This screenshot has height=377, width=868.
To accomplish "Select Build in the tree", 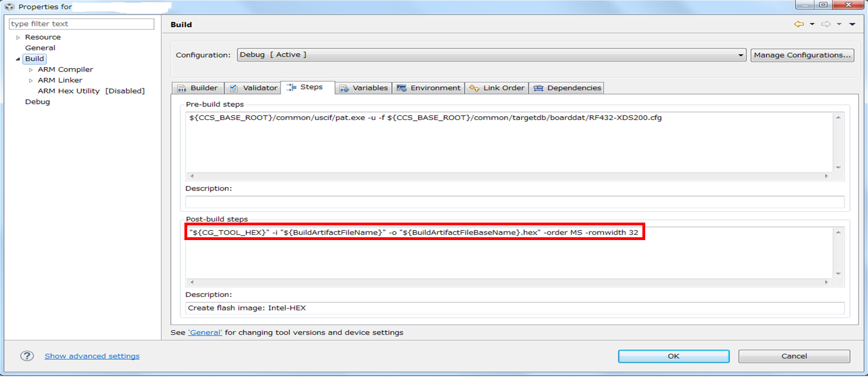I will (x=34, y=59).
